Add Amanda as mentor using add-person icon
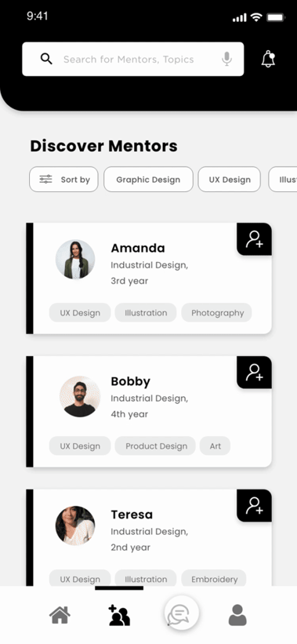Viewport: 297px width, 644px height. (255, 239)
